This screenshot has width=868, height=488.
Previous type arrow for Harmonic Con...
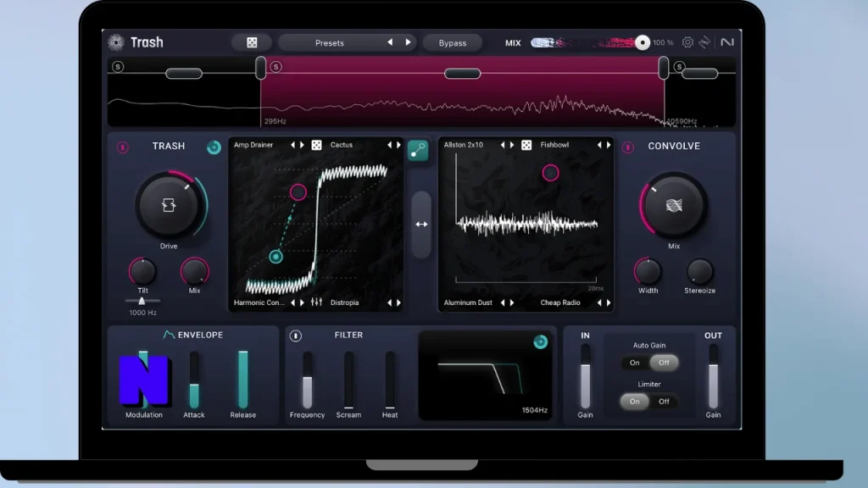(292, 302)
